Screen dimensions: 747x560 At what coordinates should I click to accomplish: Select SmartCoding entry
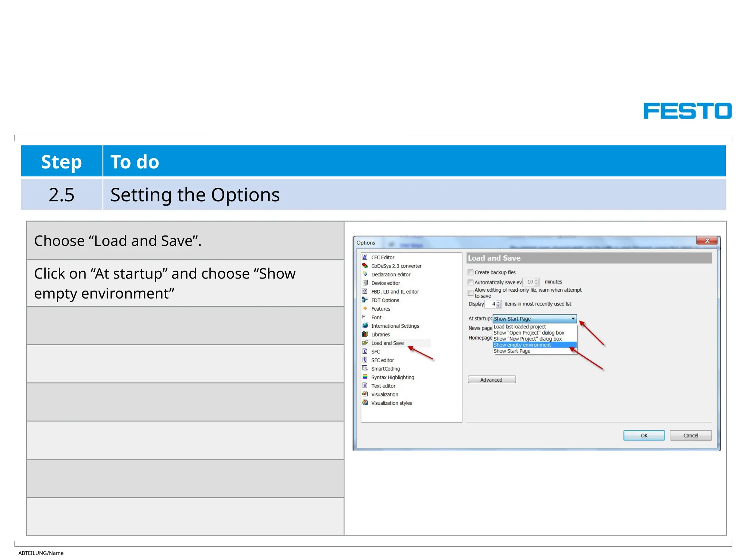click(386, 369)
